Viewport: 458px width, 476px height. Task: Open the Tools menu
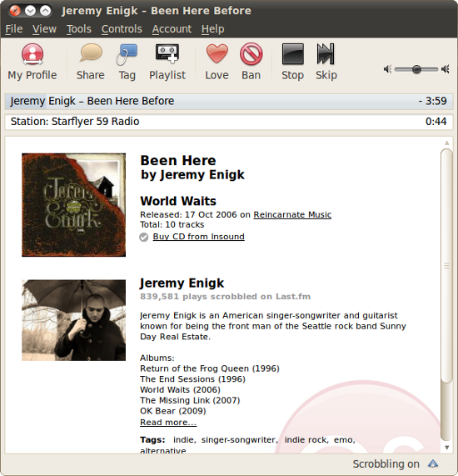[x=79, y=29]
